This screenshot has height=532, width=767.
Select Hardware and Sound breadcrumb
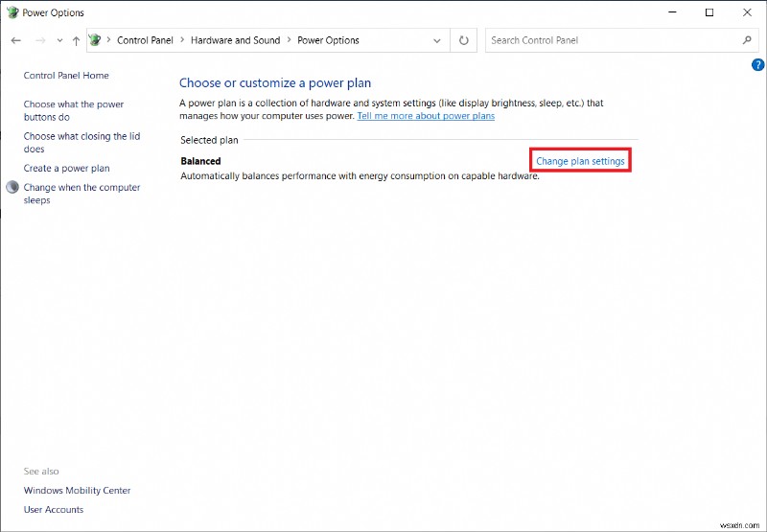[x=235, y=40]
